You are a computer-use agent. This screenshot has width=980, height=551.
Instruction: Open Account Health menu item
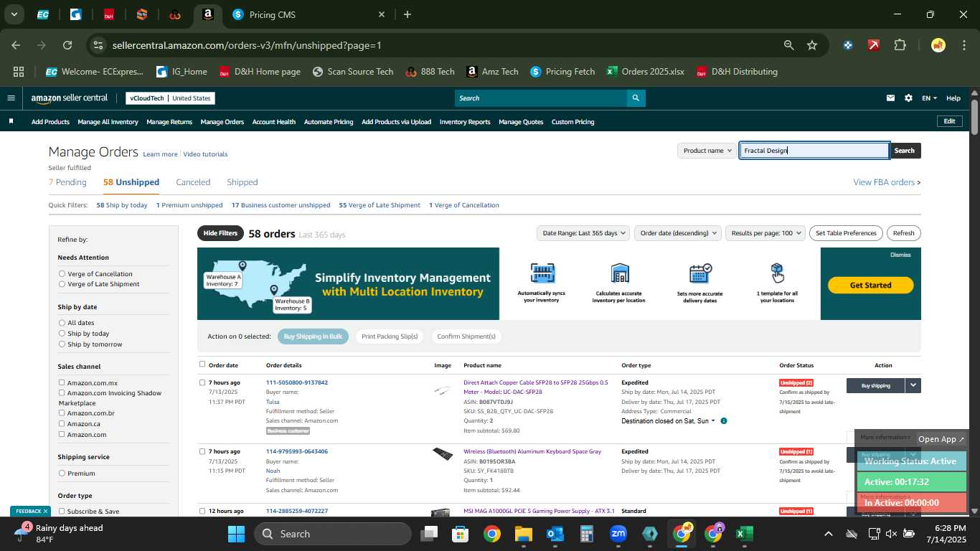tap(273, 122)
